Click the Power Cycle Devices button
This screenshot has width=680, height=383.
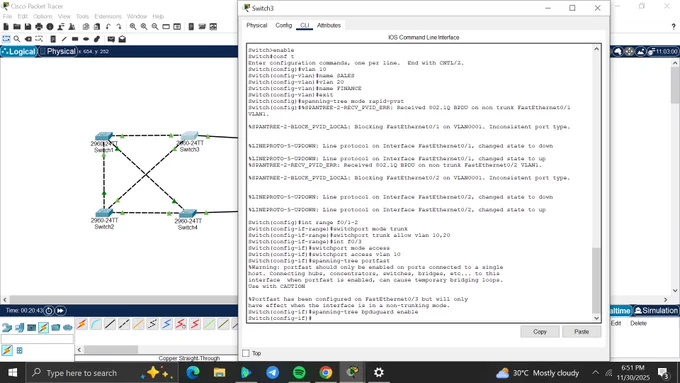click(49, 311)
